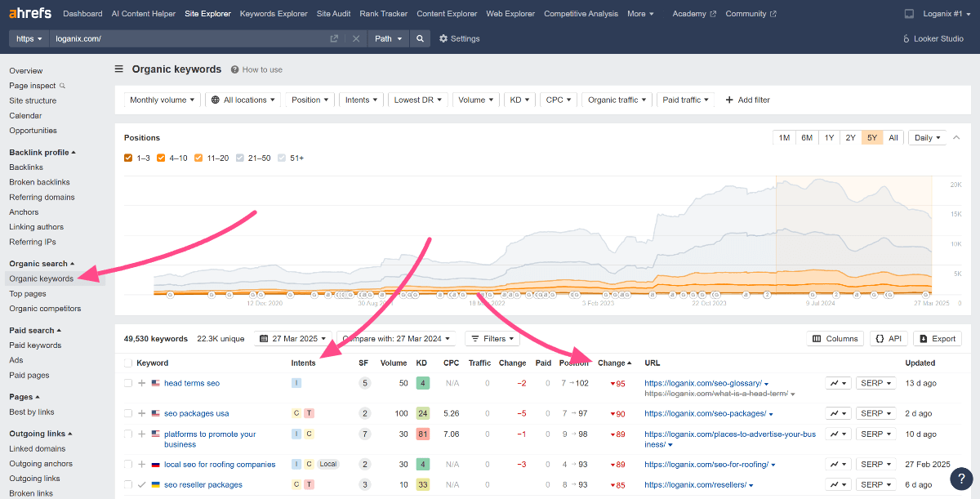Click KD value 81 badge
Screen dimensions: 980x499
coord(422,434)
